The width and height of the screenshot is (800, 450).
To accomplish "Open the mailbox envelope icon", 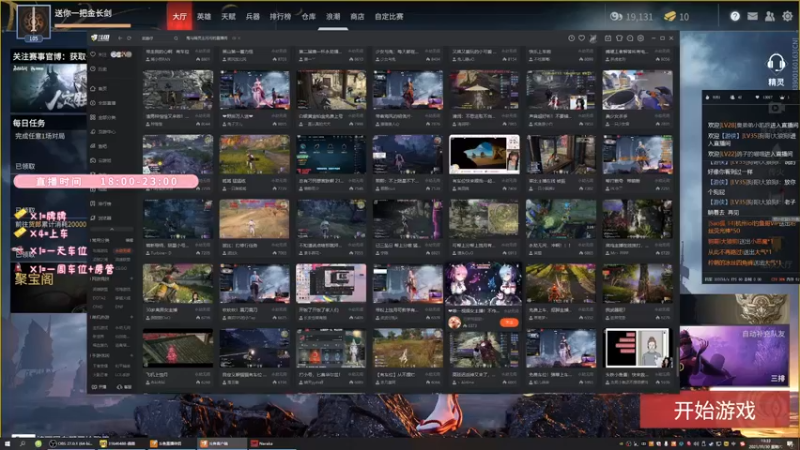I will tap(753, 16).
